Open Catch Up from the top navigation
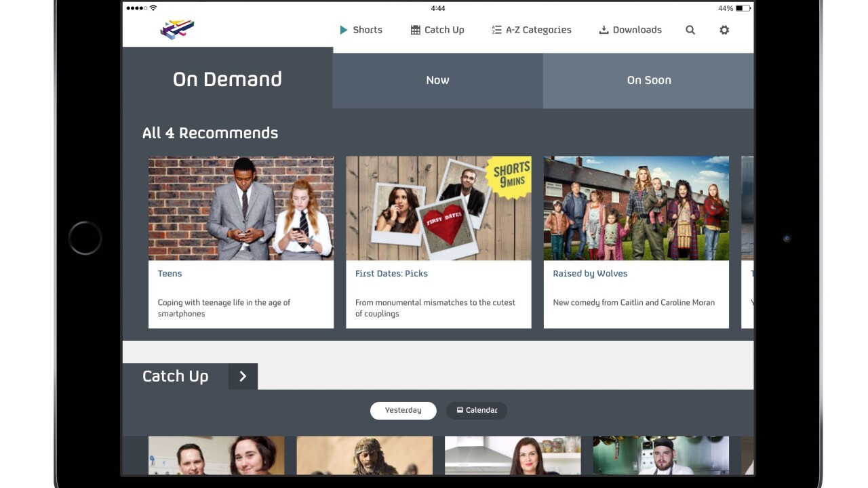Viewport: 868px width, 488px height. (437, 30)
